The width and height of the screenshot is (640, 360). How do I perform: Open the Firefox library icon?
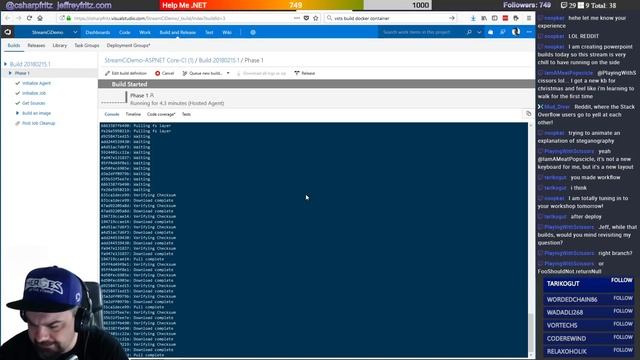pyautogui.click(x=484, y=18)
